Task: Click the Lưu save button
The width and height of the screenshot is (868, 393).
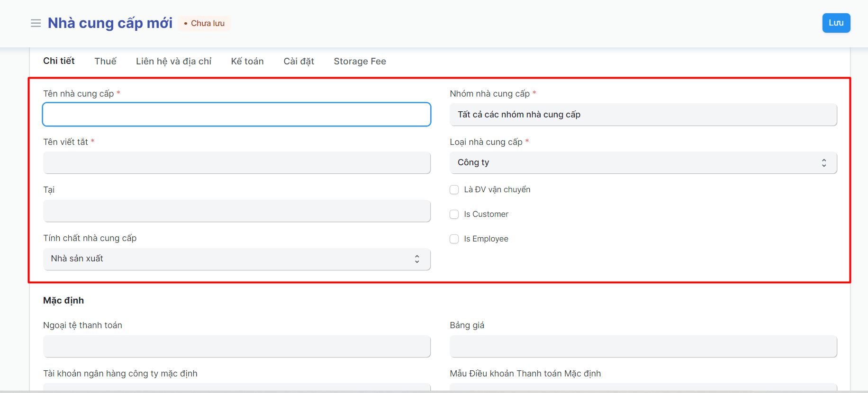Action: point(836,23)
